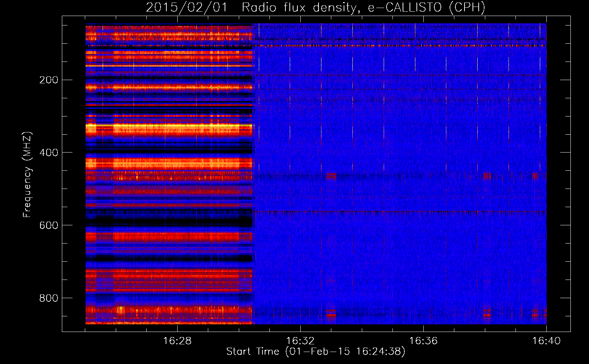Click the 'Frequency (MHZ)' y-axis label
589x364 pixels.
[27, 174]
